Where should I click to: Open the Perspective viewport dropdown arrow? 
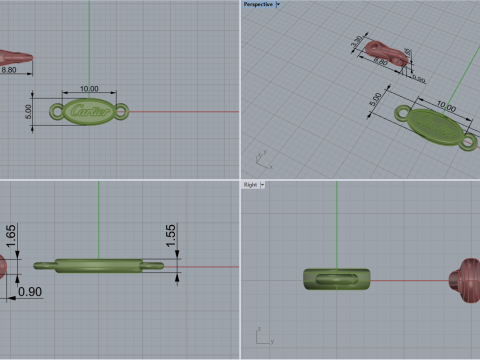click(278, 4)
